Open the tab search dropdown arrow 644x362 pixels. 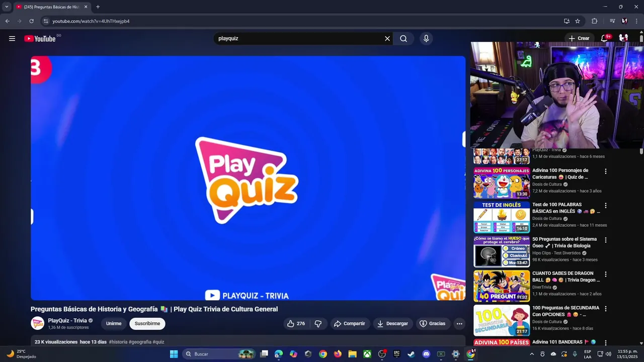point(7,7)
